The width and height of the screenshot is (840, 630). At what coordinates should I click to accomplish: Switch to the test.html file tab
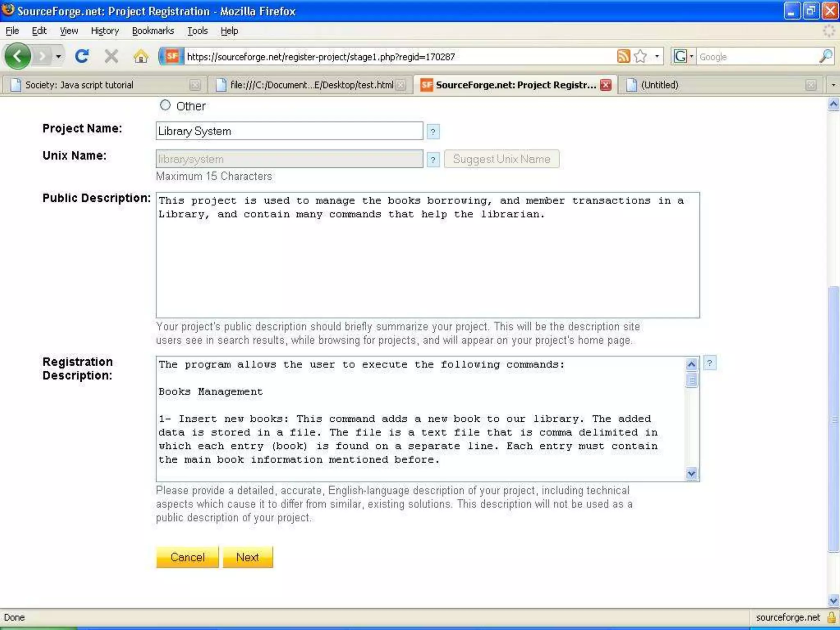(x=310, y=85)
